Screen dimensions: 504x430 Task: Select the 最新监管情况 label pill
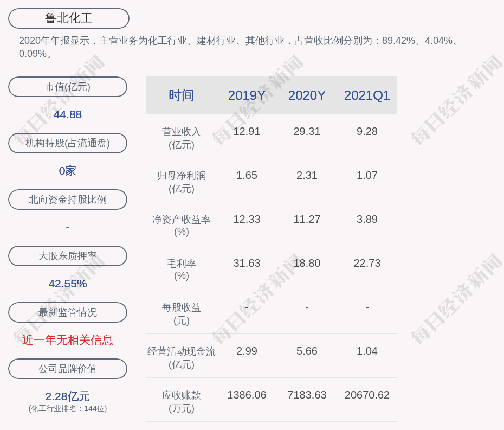(68, 312)
